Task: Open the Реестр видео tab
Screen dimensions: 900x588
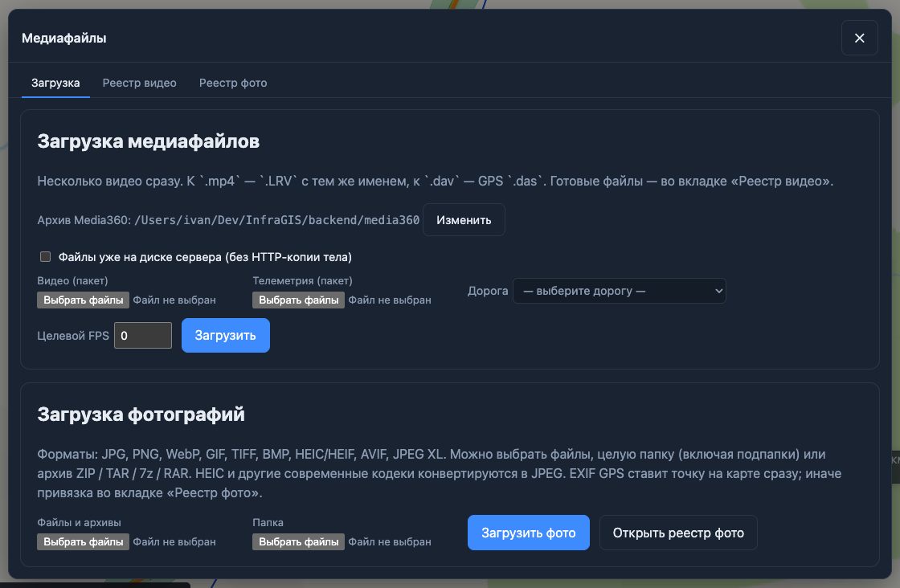Action: pos(140,83)
